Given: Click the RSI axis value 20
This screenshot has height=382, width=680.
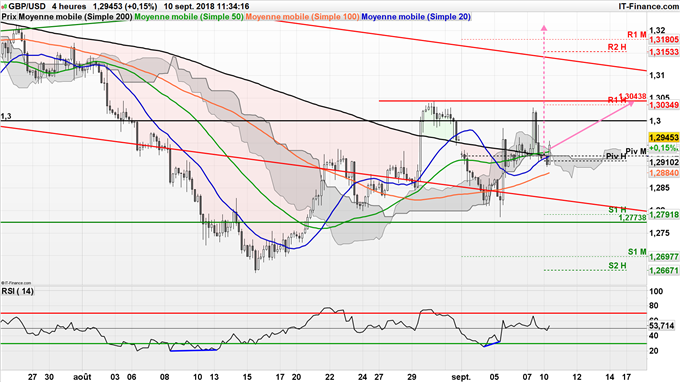Looking at the screenshot, I should click(x=654, y=350).
